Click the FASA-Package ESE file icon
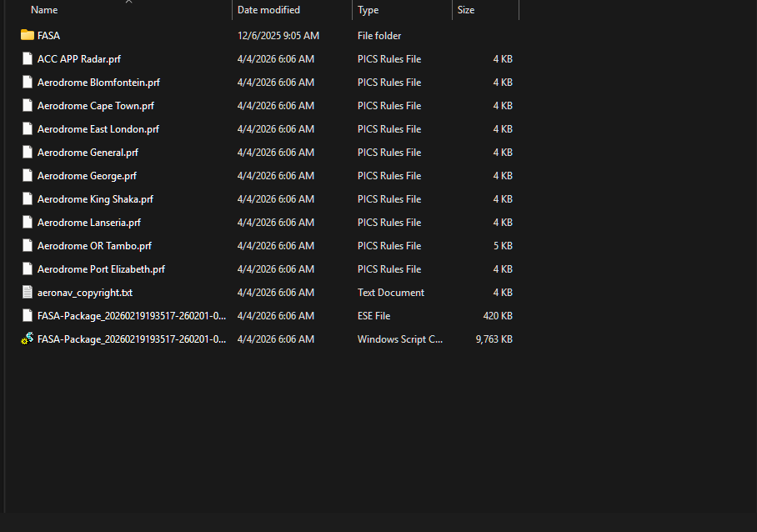 pyautogui.click(x=28, y=316)
